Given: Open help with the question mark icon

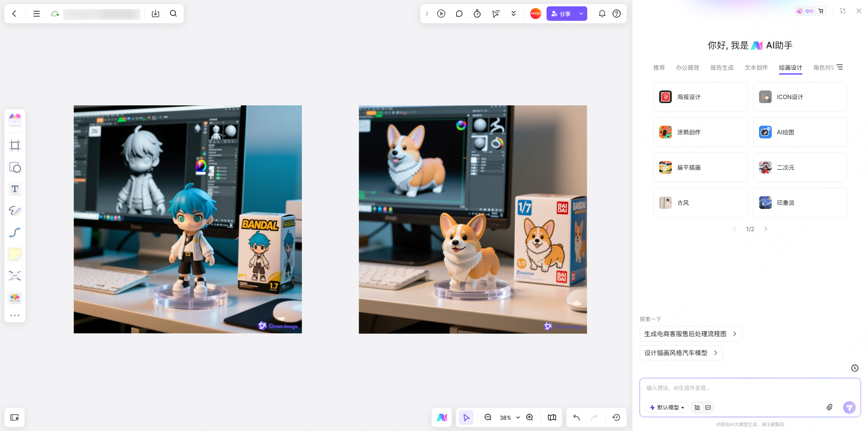Looking at the screenshot, I should (617, 14).
